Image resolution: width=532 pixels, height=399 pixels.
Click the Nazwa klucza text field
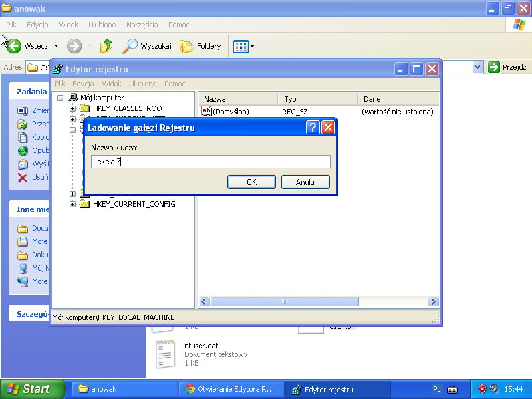[x=210, y=162]
